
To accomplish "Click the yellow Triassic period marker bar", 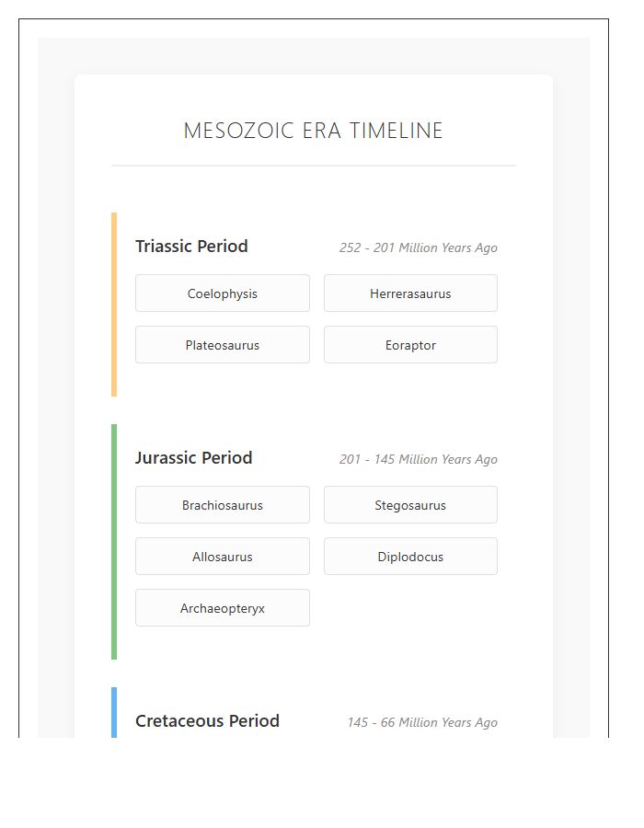I will pos(113,304).
